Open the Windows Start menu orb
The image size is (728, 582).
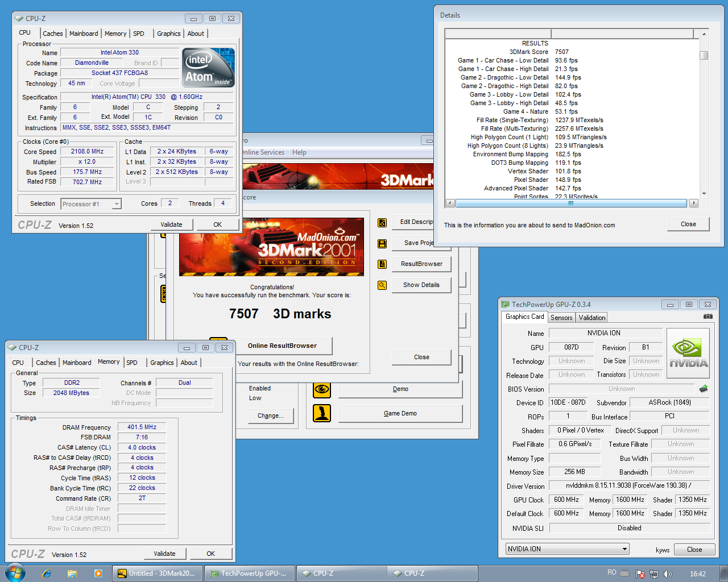14,572
